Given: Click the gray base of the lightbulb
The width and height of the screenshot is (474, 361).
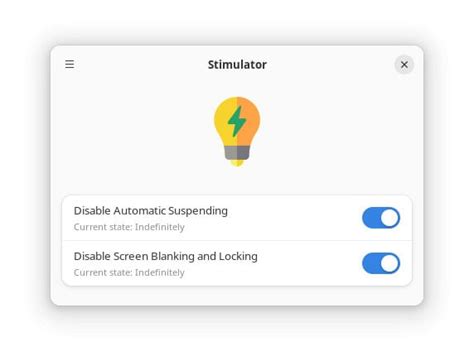Looking at the screenshot, I should (237, 152).
